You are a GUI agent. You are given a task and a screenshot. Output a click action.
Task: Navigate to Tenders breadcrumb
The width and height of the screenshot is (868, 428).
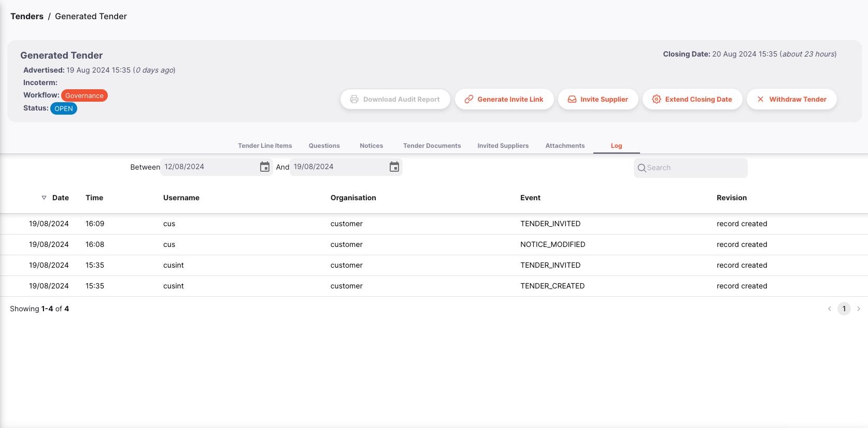tap(27, 16)
